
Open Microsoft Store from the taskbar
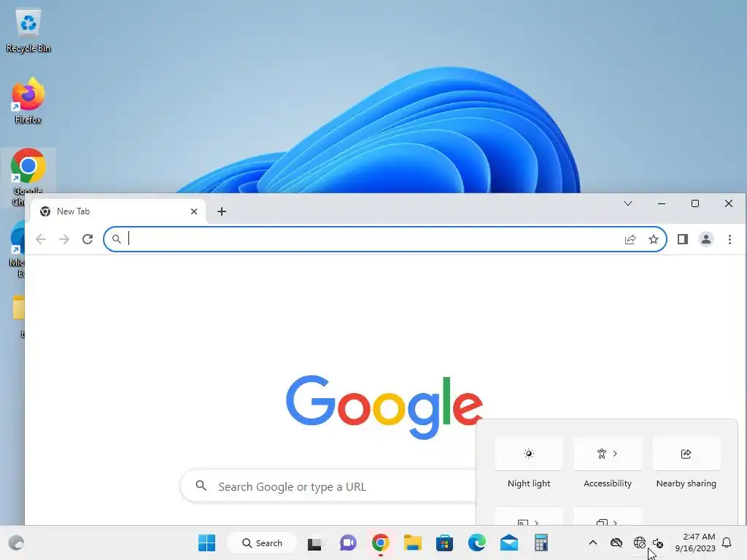tap(444, 542)
